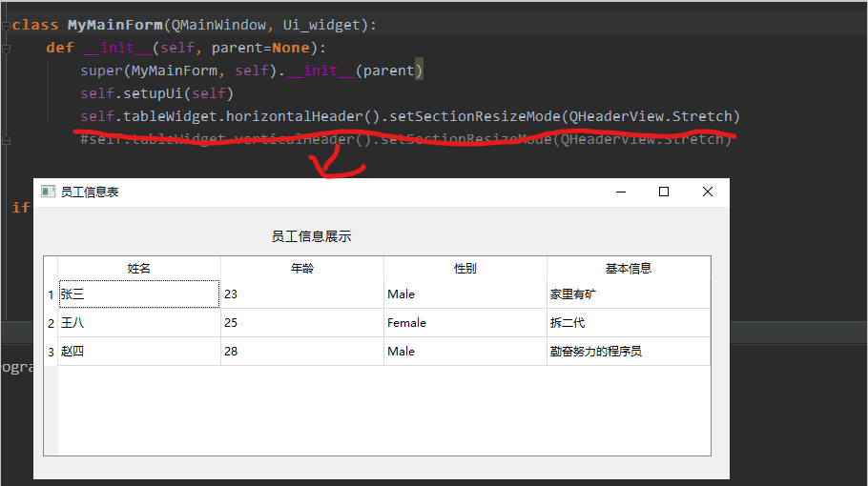Select the cell 勤奋努力的程序员
The height and width of the screenshot is (486, 868).
(x=629, y=352)
